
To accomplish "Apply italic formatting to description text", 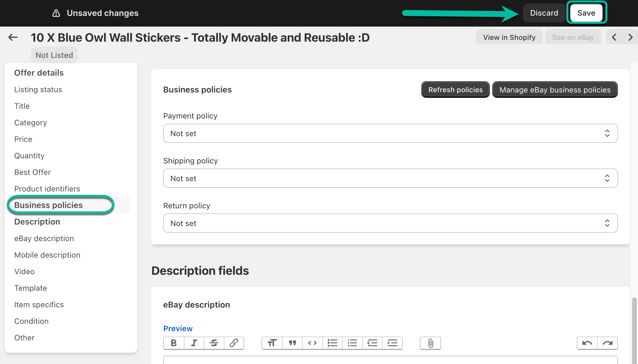I will (x=194, y=343).
